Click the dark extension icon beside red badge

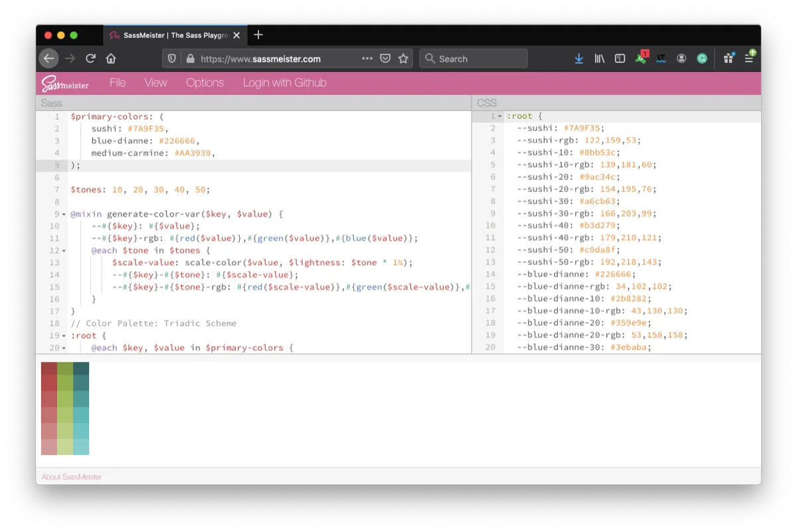(x=661, y=58)
